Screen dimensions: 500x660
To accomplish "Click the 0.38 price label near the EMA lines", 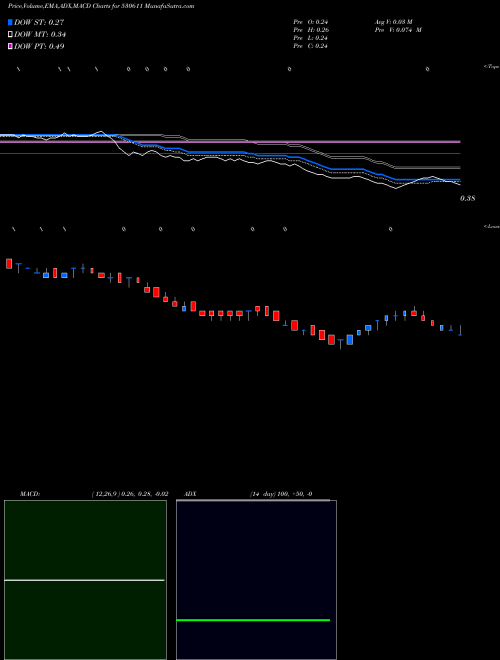I will coord(468,198).
